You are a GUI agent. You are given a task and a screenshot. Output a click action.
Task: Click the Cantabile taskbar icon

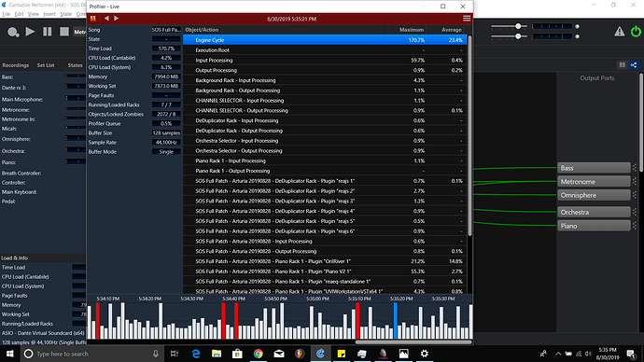coord(320,354)
